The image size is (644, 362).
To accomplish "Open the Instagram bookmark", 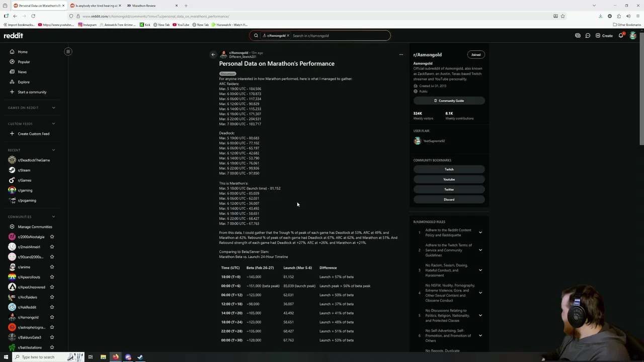I will [87, 25].
